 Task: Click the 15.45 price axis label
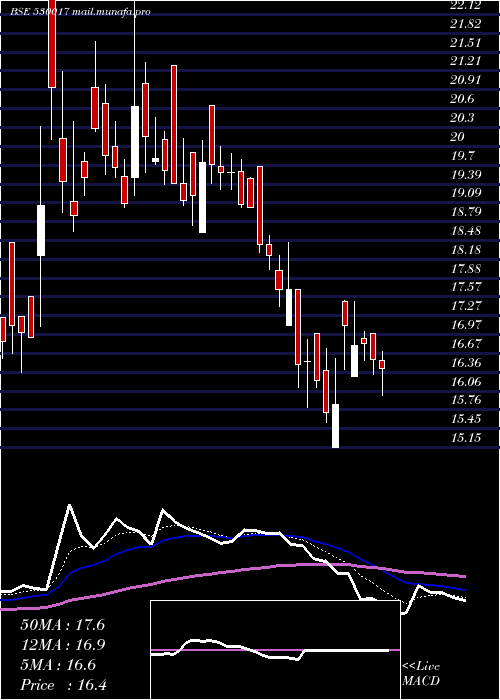466,419
